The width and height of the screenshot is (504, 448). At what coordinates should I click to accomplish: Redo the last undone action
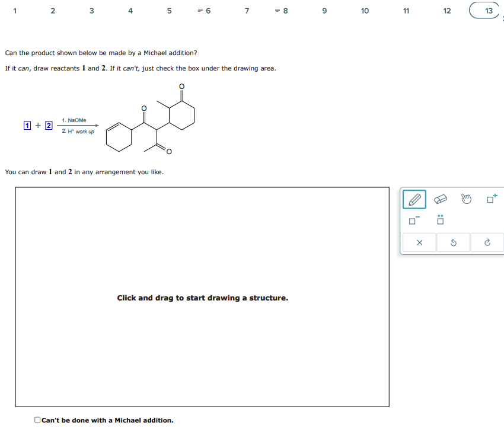487,242
